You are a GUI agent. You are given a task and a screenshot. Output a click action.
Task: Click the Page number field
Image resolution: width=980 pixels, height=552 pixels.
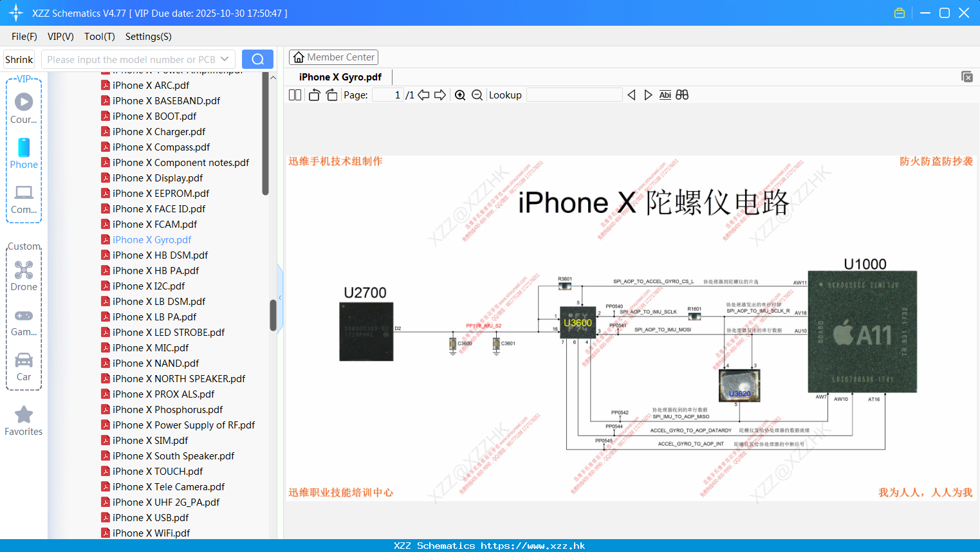click(388, 95)
